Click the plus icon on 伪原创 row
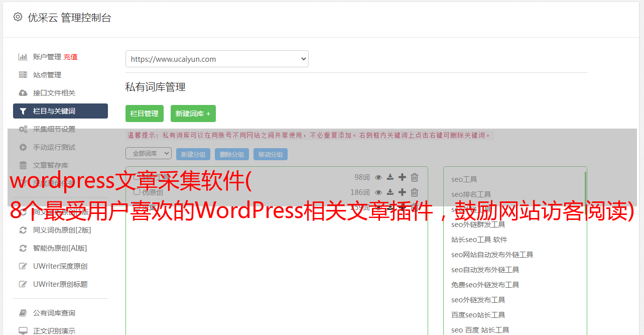Screen dimensions: 644x335 (x=402, y=192)
